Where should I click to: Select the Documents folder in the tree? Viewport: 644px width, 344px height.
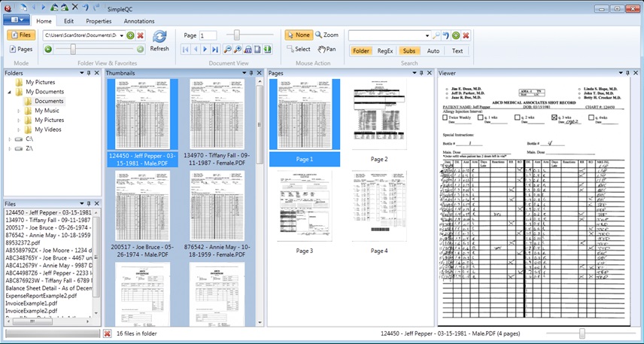(49, 101)
